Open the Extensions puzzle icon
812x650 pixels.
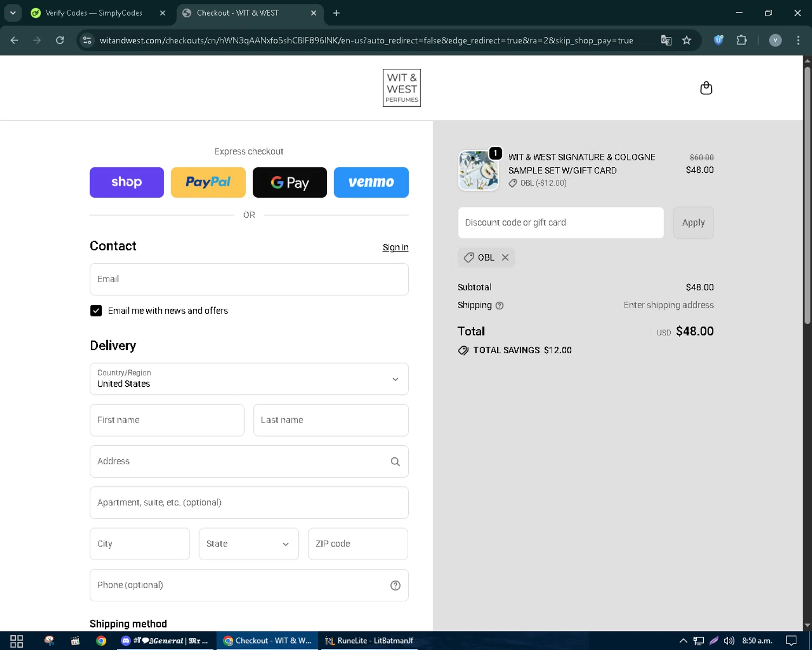pyautogui.click(x=742, y=40)
